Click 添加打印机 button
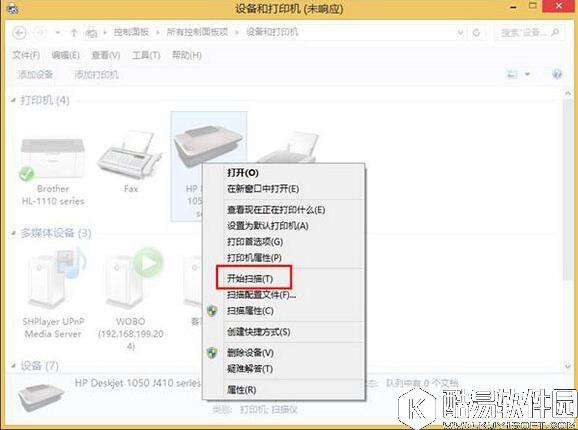 97,75
